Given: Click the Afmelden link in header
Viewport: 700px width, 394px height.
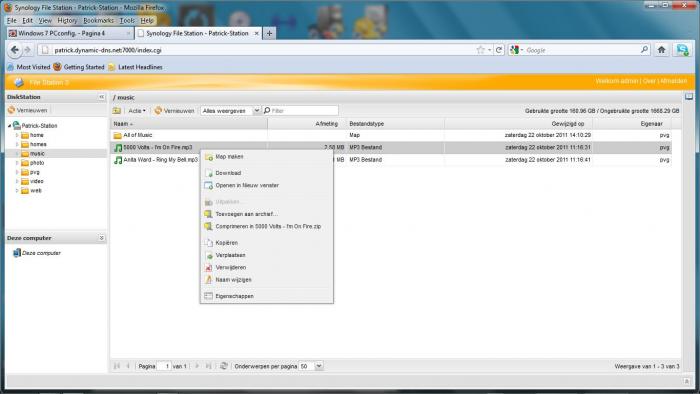Looking at the screenshot, I should coord(673,81).
